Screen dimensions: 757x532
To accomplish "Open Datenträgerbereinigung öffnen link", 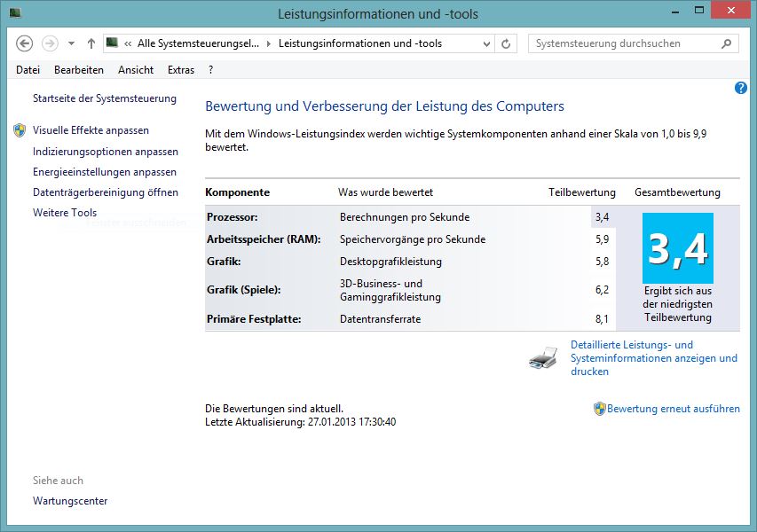I will [106, 192].
